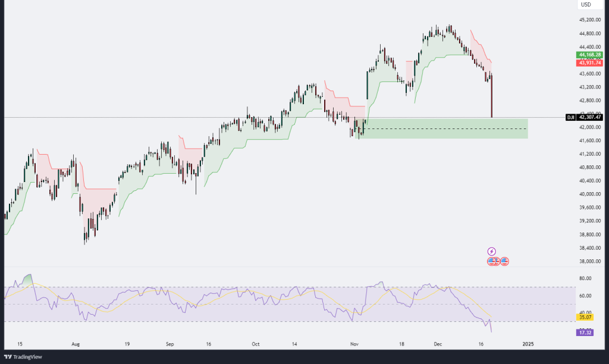This screenshot has height=364, width=609.
Task: Click the Nov time axis label
Action: pyautogui.click(x=354, y=344)
